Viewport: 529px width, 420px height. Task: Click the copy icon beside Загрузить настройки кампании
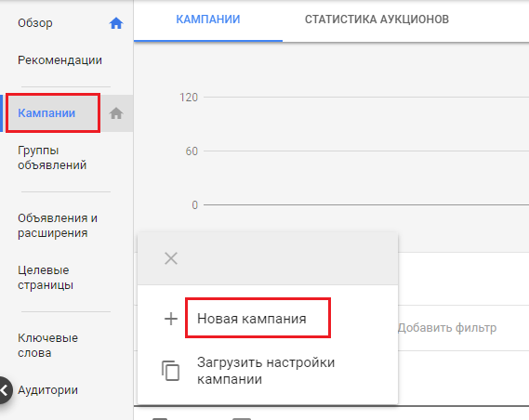click(x=171, y=371)
